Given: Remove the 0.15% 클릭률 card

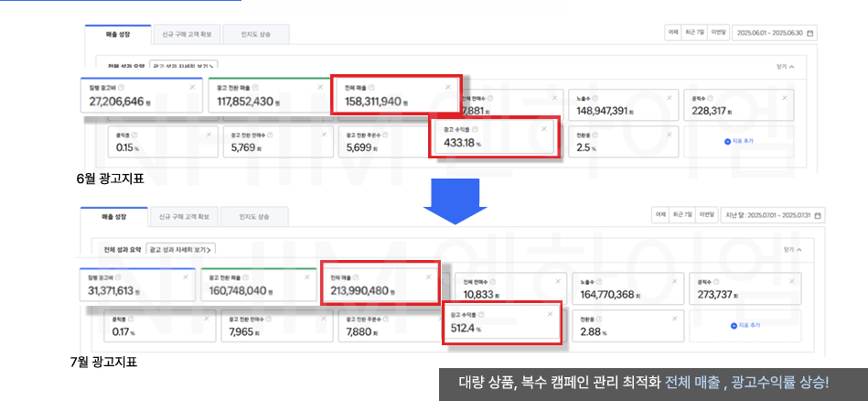Looking at the screenshot, I should [209, 134].
